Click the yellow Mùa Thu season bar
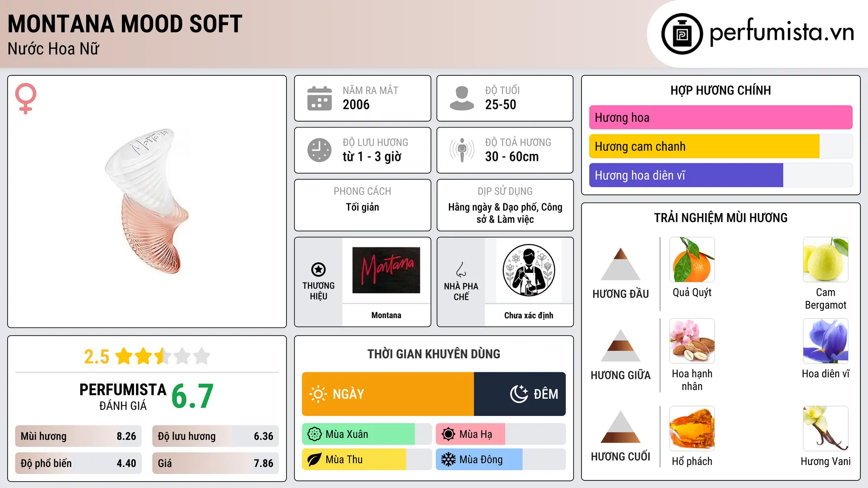Image resolution: width=868 pixels, height=488 pixels. click(x=354, y=460)
